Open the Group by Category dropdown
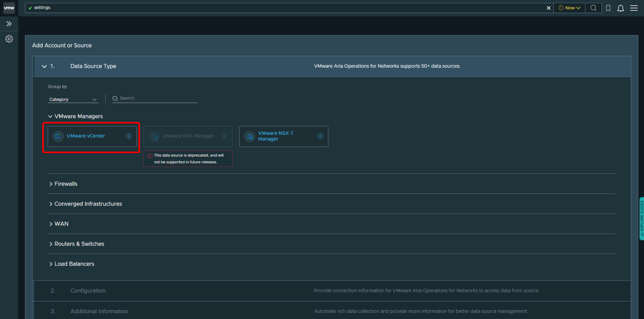This screenshot has height=319, width=644. [x=73, y=99]
